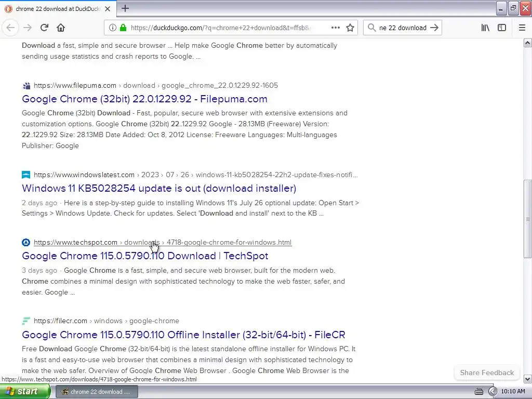Go forward to the next page

[x=28, y=28]
